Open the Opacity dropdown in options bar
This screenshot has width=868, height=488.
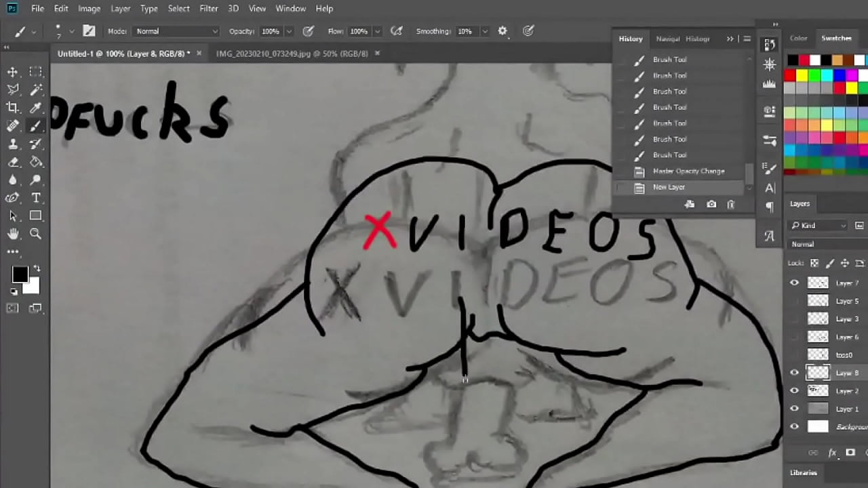coord(288,30)
